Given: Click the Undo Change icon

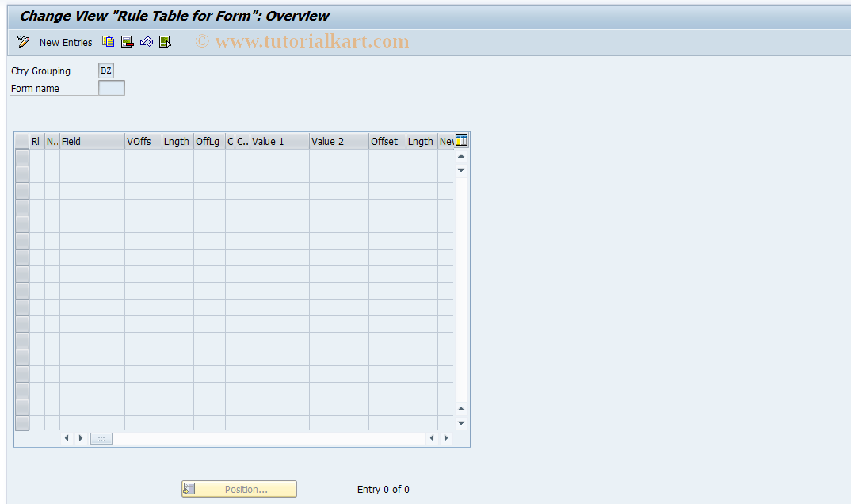Looking at the screenshot, I should click(147, 42).
